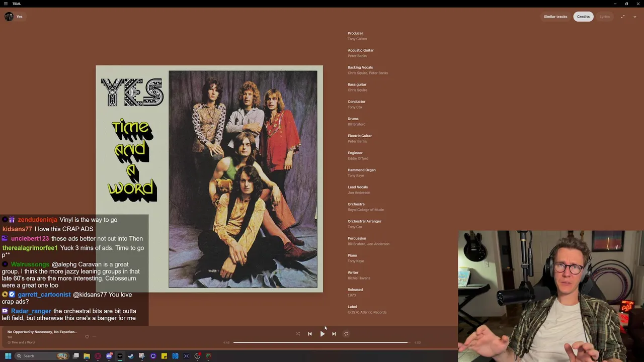Viewport: 644px width, 362px height.
Task: Click the taskbar Search box
Action: pyautogui.click(x=42, y=356)
